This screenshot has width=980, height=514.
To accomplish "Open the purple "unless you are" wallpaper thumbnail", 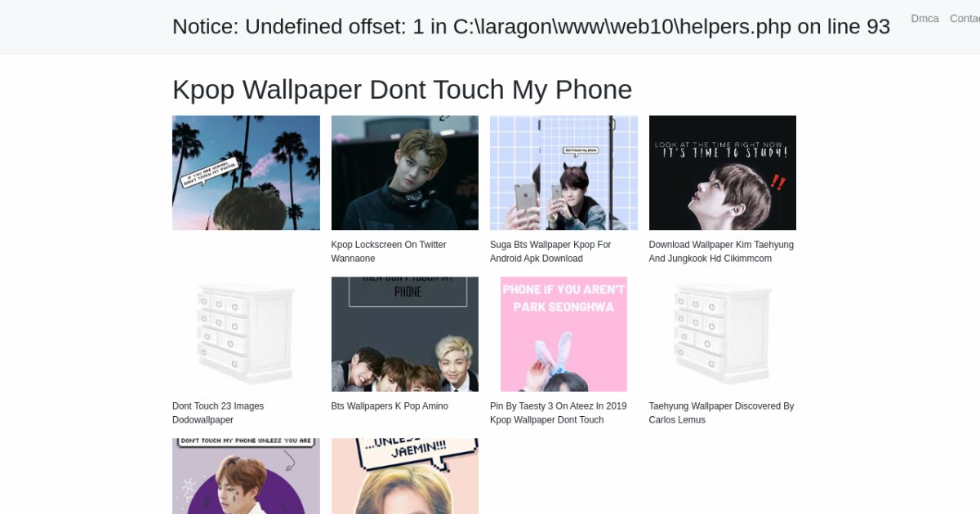I will pyautogui.click(x=246, y=476).
